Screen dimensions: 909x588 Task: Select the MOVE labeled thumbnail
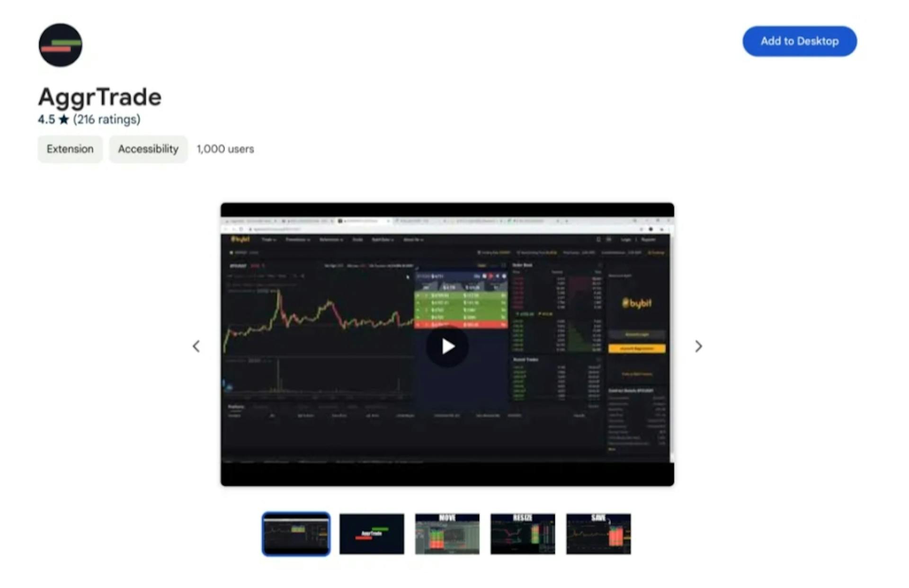pyautogui.click(x=448, y=533)
